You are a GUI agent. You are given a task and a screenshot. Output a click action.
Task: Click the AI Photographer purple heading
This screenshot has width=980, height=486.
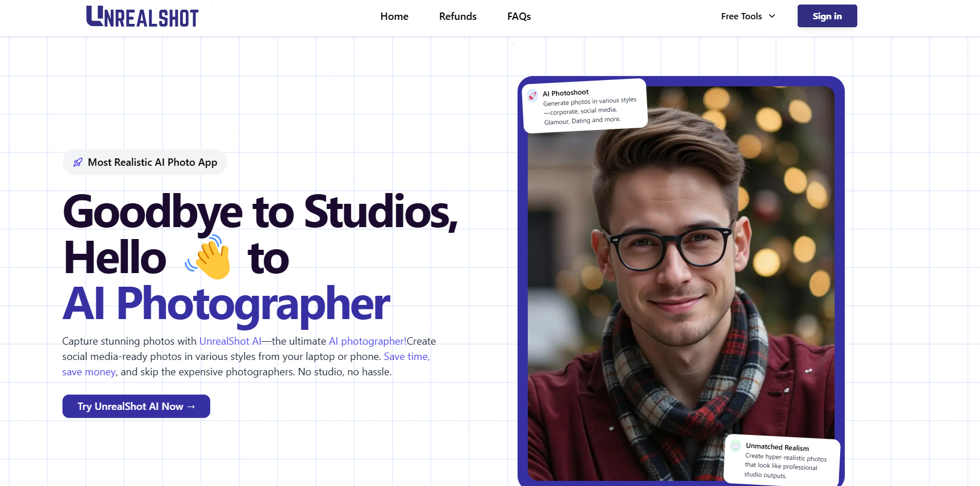[226, 304]
